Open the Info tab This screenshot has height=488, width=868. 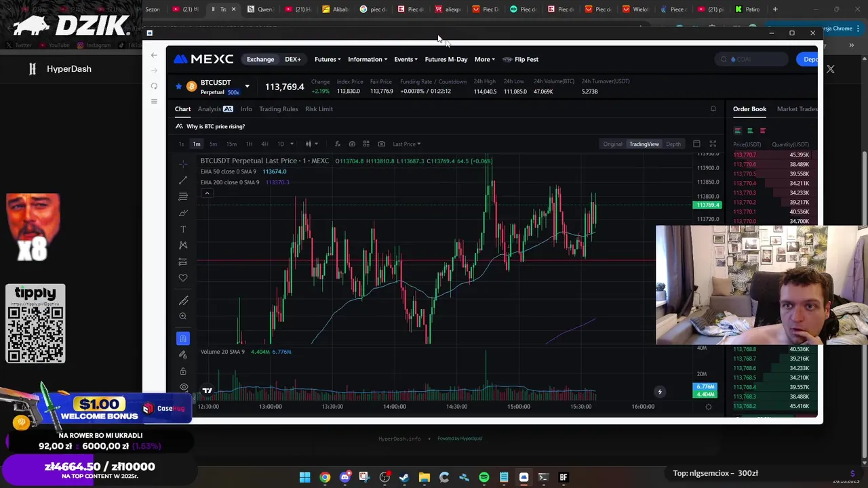click(x=246, y=108)
